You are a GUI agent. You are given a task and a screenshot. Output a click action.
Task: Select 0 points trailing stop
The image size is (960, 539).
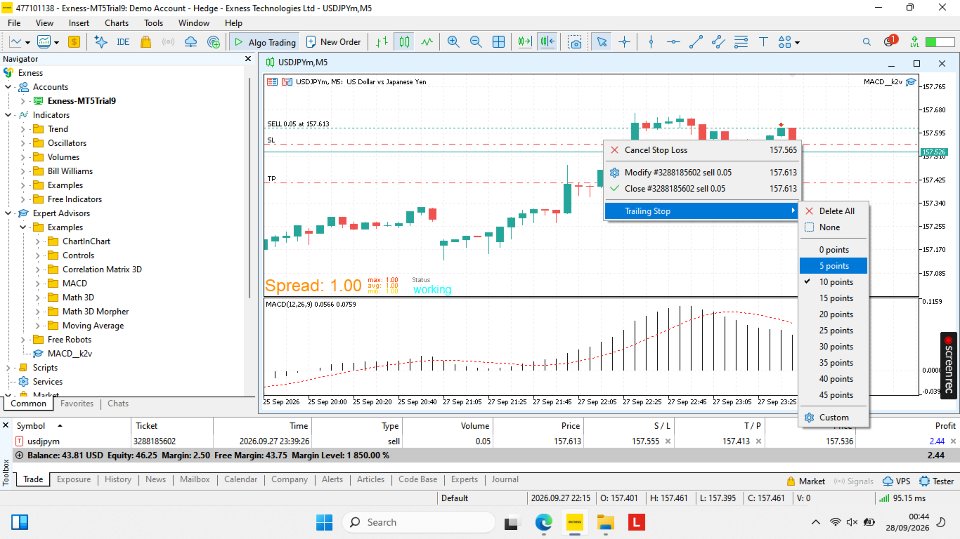(x=833, y=249)
